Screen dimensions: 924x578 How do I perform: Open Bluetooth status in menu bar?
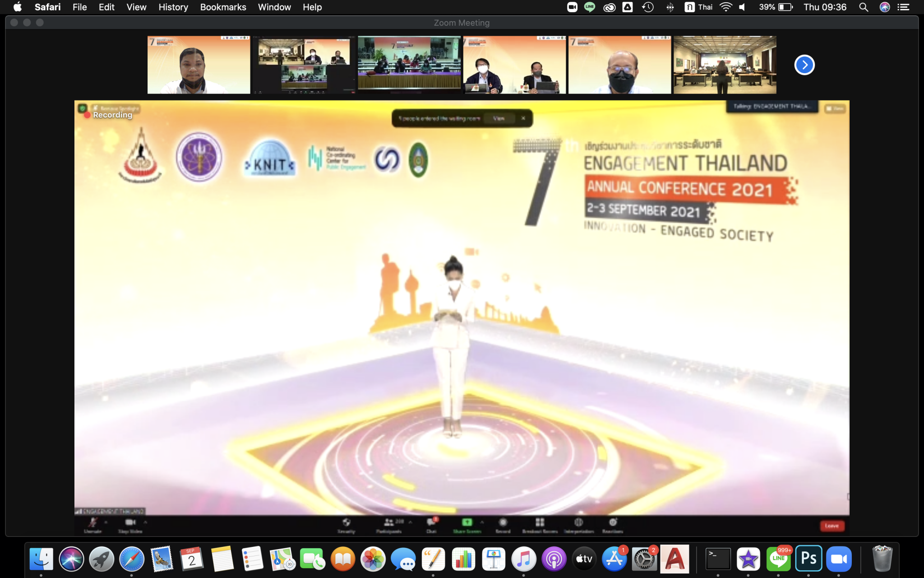[670, 7]
